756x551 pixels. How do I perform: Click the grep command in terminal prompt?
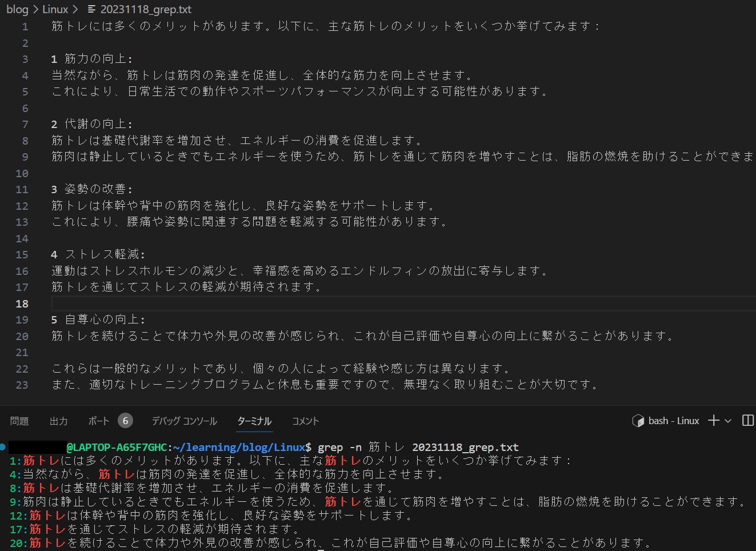pyautogui.click(x=418, y=447)
